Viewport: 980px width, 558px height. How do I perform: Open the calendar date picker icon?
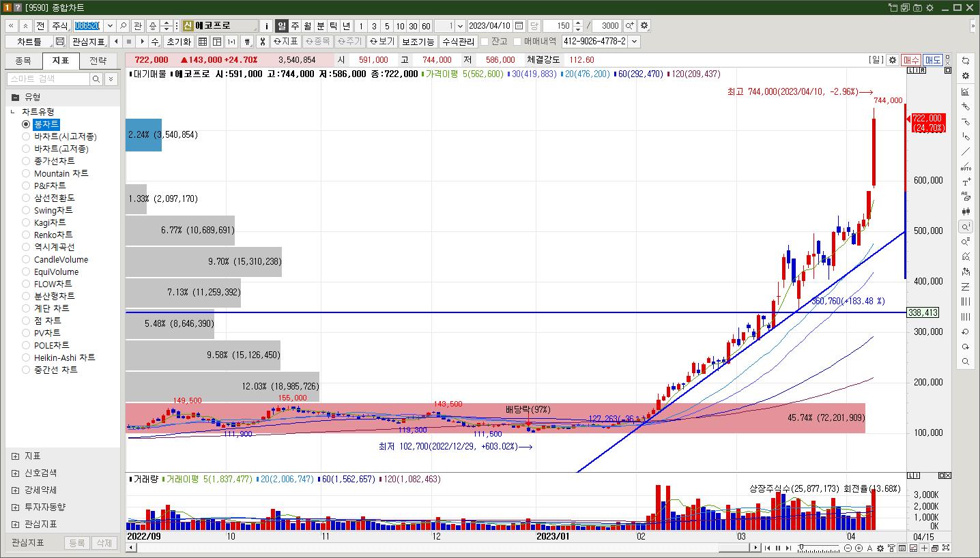coord(519,26)
